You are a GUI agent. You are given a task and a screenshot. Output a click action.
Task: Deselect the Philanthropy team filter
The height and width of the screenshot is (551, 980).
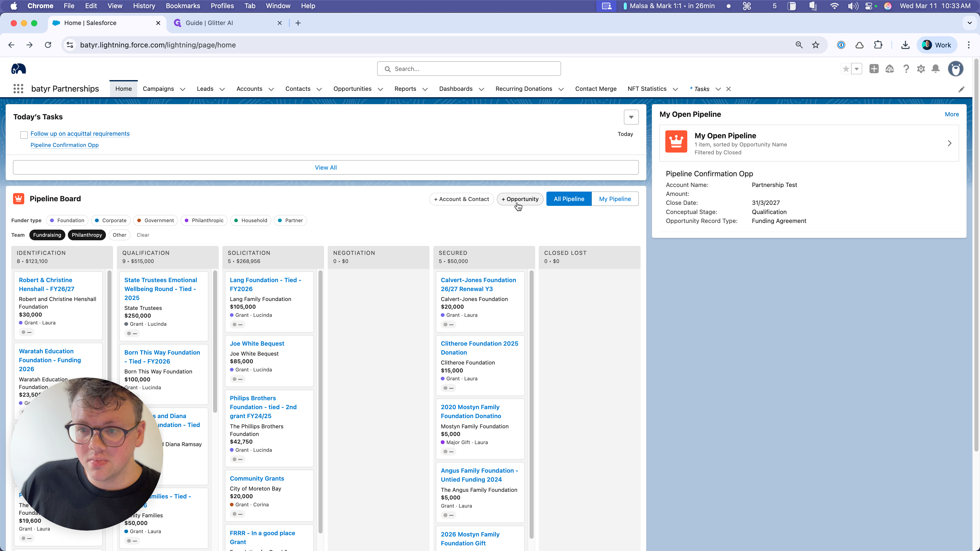(x=87, y=235)
